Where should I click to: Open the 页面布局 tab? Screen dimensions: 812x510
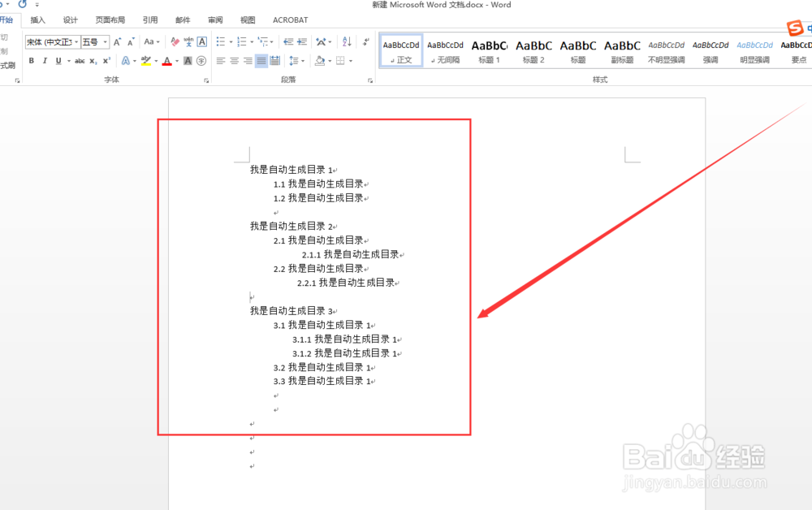[x=110, y=20]
